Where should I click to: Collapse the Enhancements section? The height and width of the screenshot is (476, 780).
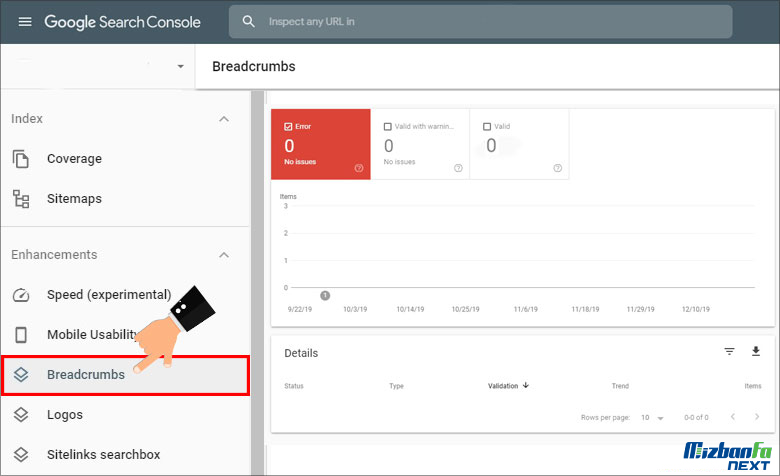[x=224, y=255]
